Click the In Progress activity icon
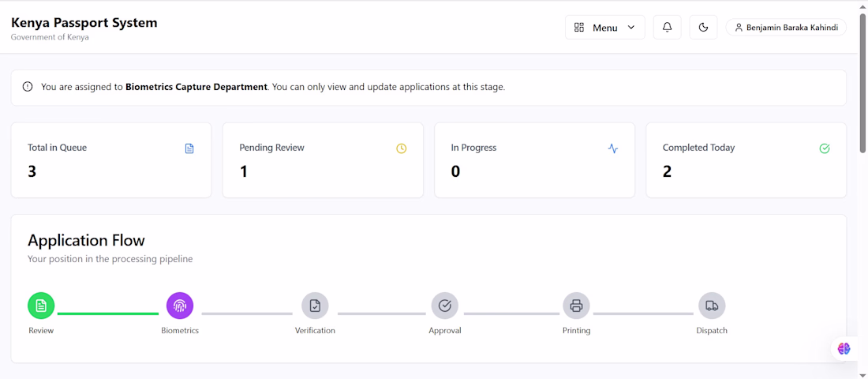 pos(613,148)
